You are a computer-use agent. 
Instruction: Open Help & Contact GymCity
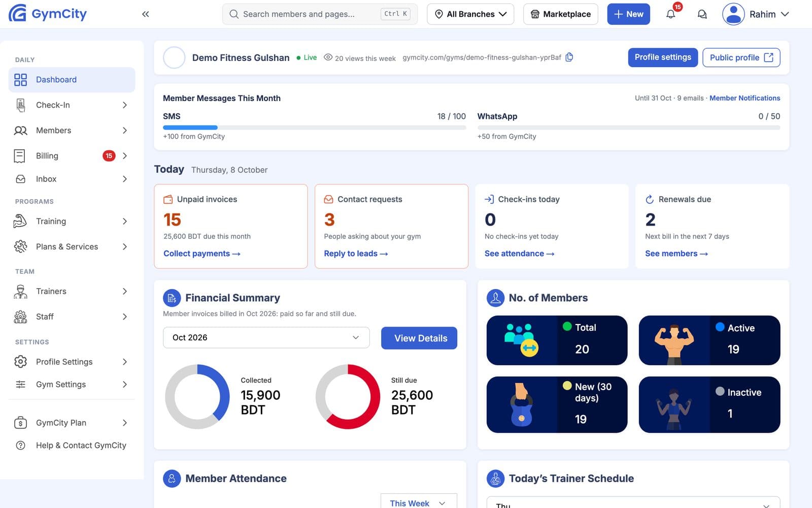(72, 446)
